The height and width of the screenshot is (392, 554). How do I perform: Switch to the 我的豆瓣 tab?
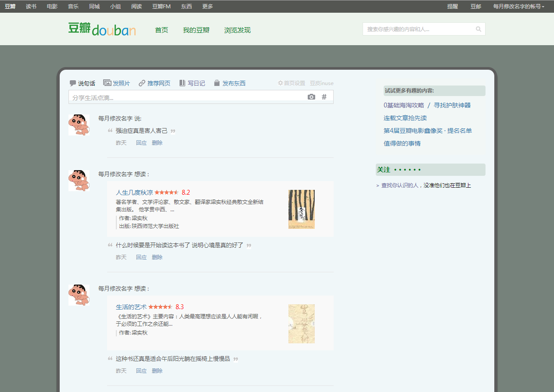click(x=196, y=29)
